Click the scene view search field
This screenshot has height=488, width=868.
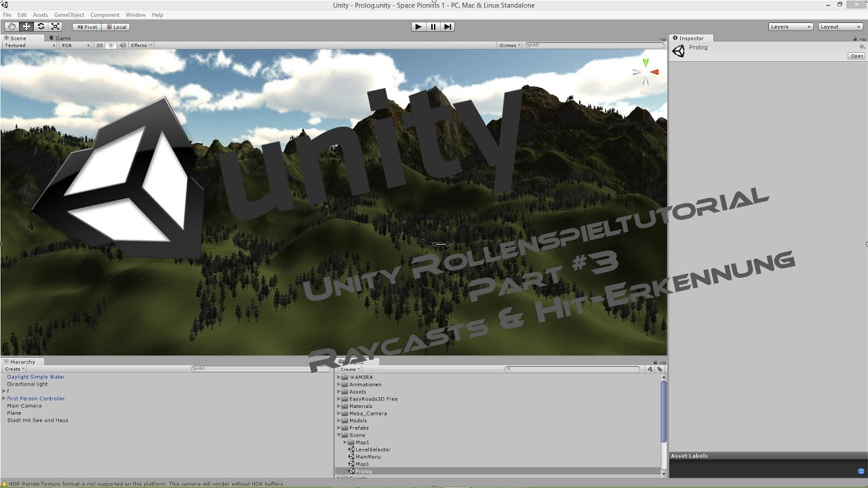coord(594,45)
